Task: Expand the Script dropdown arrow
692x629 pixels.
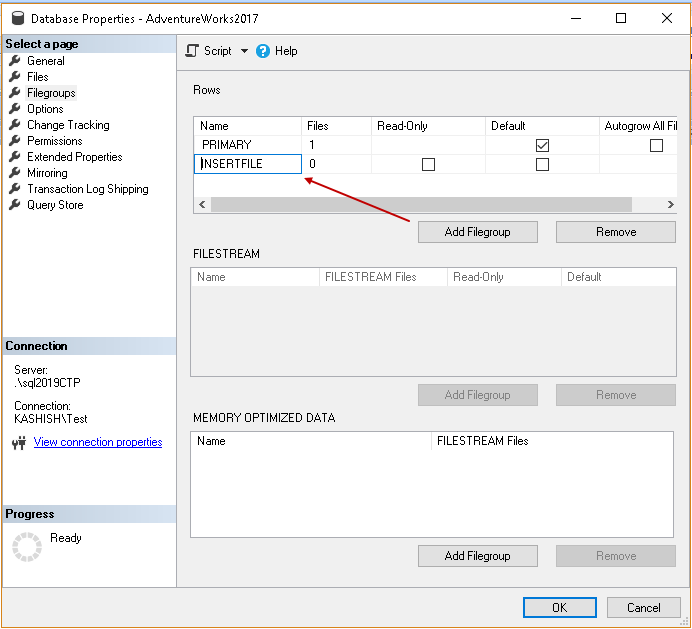Action: tap(244, 51)
